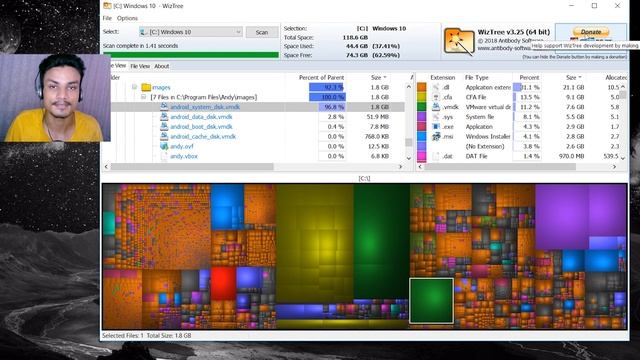640x360 pixels.
Task: Click the green .vmdk color swatch
Action: point(421,107)
